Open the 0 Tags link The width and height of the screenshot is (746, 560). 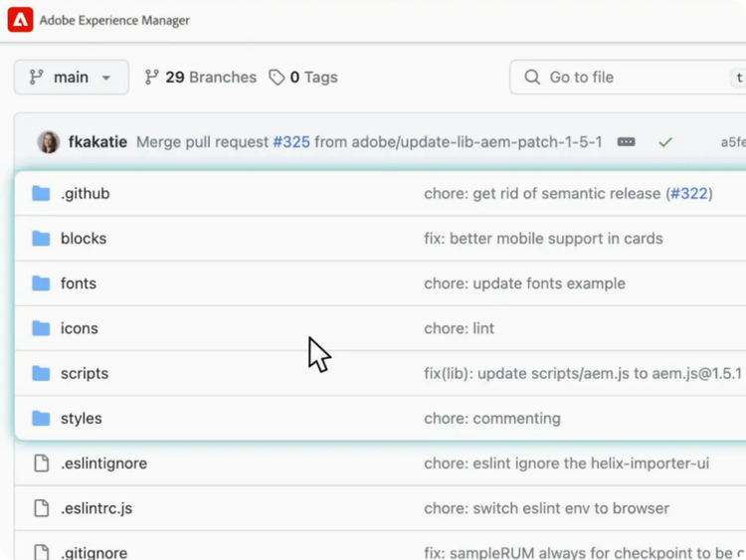click(303, 77)
